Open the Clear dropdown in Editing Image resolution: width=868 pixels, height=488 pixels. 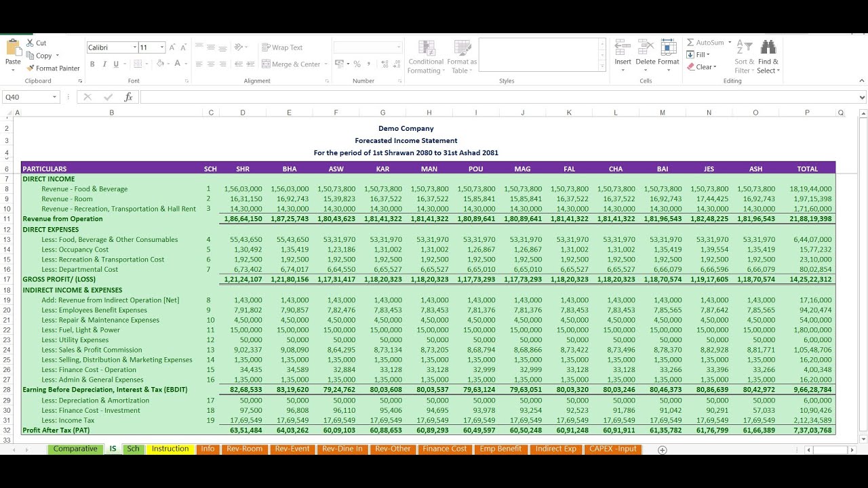tap(701, 67)
